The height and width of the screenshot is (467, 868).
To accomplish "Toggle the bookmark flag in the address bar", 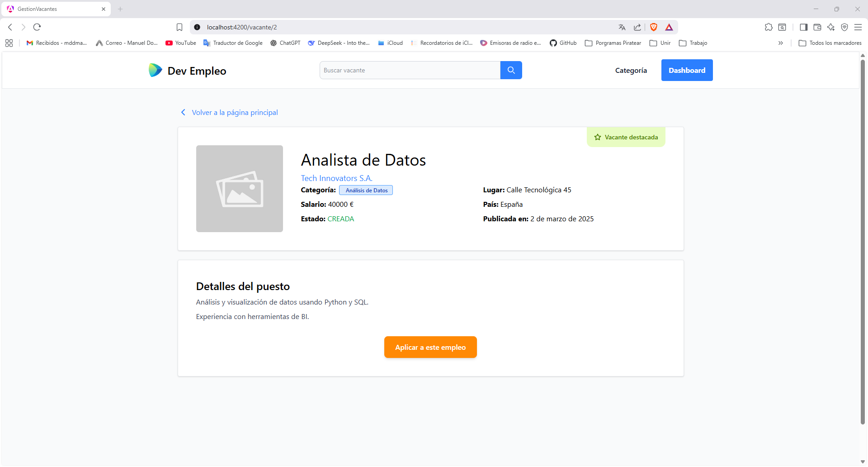I will 179,27.
